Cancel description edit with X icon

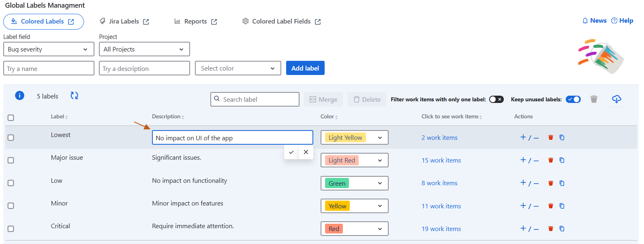click(x=306, y=152)
